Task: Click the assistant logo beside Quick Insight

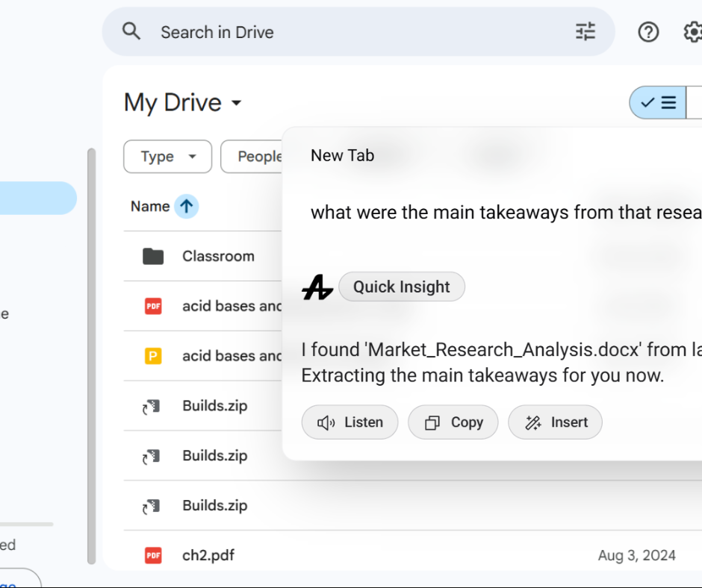Action: click(x=317, y=287)
